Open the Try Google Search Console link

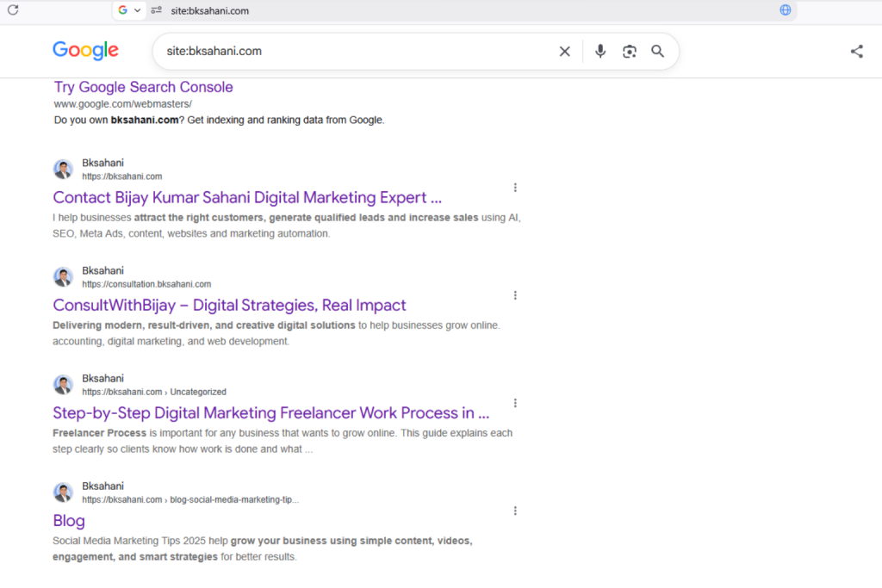(144, 87)
